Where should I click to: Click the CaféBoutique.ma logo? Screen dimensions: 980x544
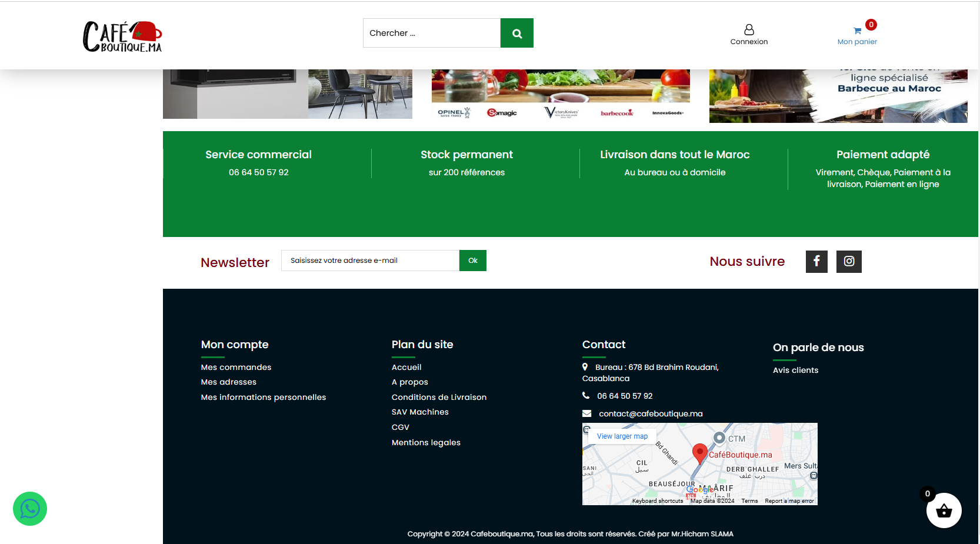tap(122, 36)
